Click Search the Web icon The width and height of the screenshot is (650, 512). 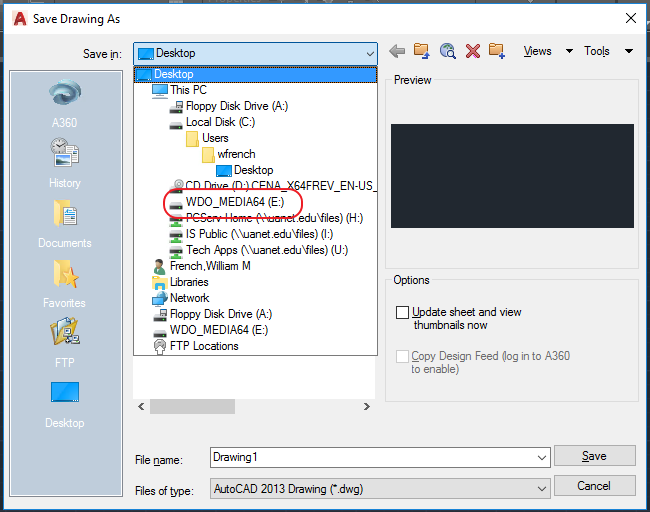pos(448,51)
